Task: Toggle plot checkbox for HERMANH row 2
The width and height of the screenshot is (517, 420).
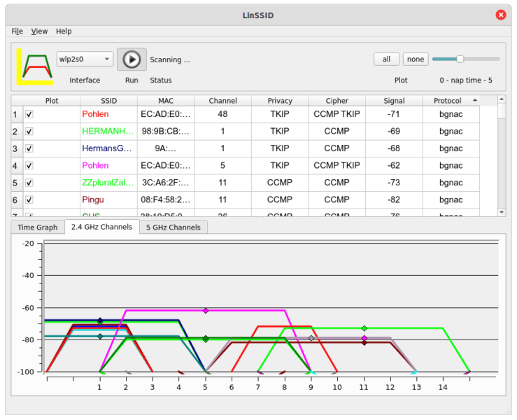Action: pos(29,132)
